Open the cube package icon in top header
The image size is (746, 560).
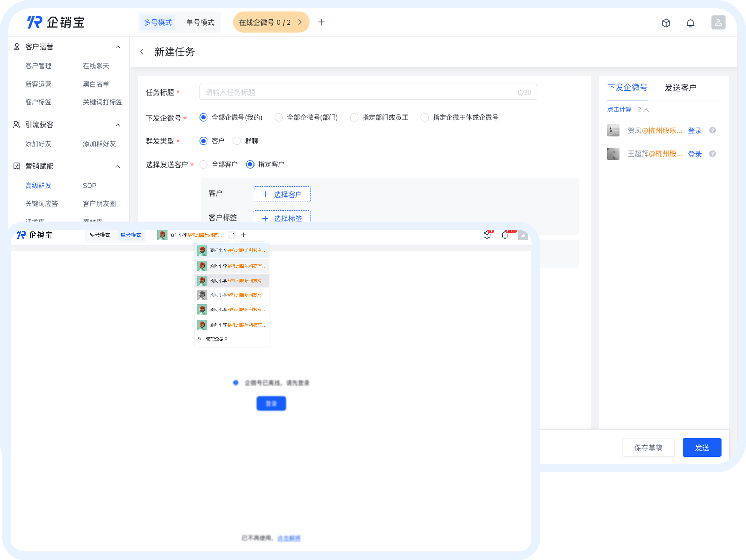[666, 23]
